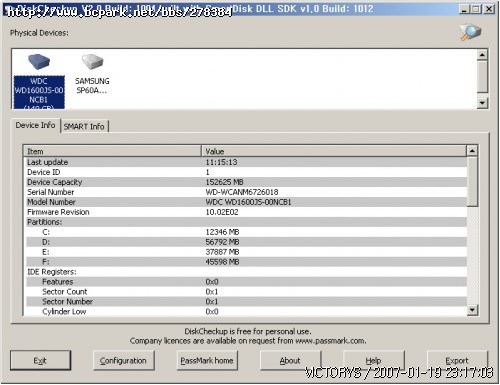Image resolution: width=500 pixels, height=385 pixels.
Task: Switch to the SMART Info tab
Action: click(x=84, y=127)
